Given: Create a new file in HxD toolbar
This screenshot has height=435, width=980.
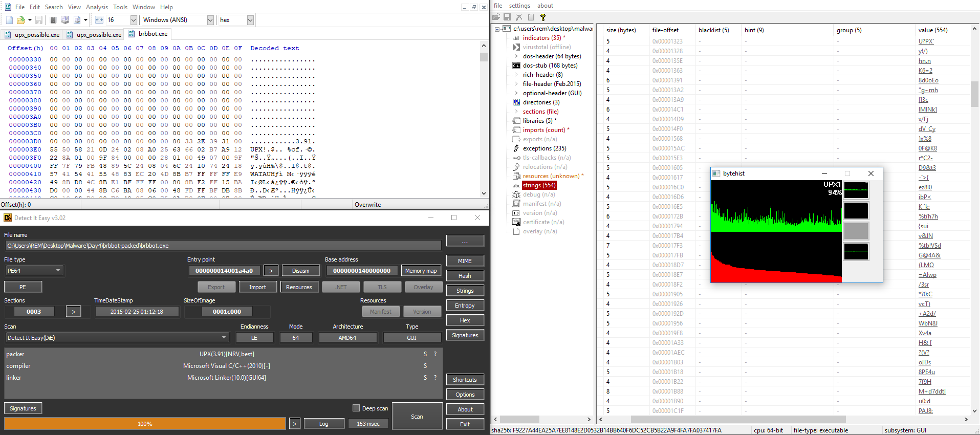Looking at the screenshot, I should (9, 20).
